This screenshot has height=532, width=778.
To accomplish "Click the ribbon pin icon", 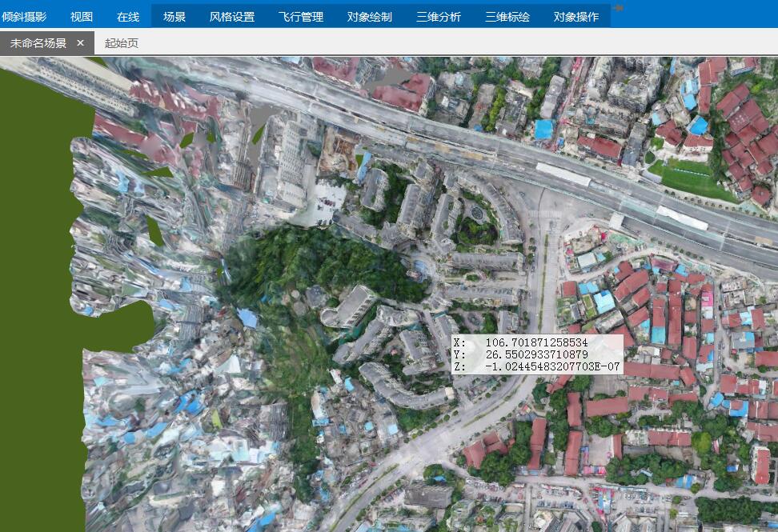I will point(618,8).
